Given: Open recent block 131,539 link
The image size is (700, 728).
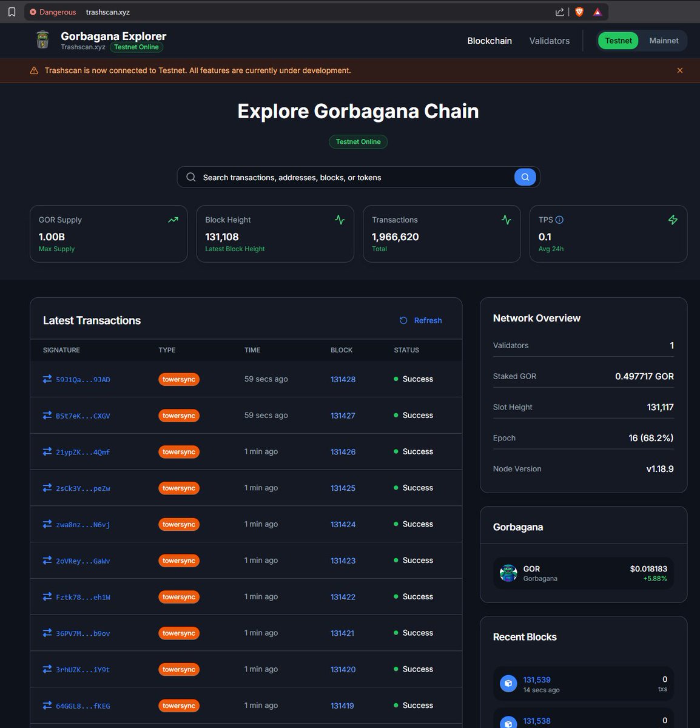Looking at the screenshot, I should tap(537, 679).
